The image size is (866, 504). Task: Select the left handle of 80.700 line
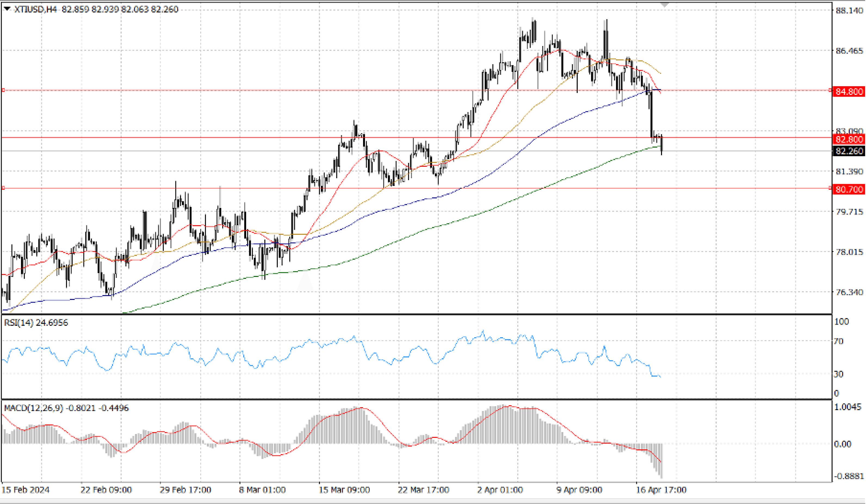coord(3,188)
